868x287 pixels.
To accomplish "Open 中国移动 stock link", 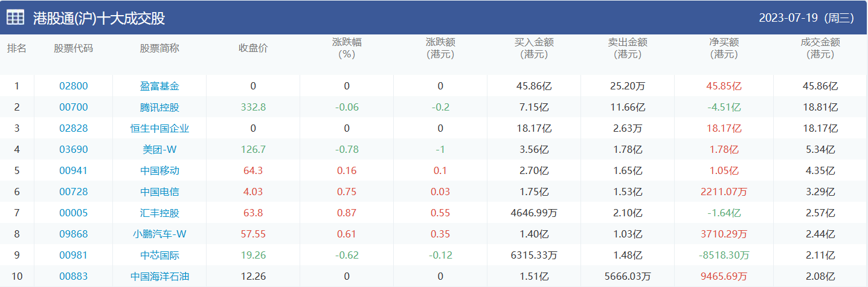I will 159,171.
